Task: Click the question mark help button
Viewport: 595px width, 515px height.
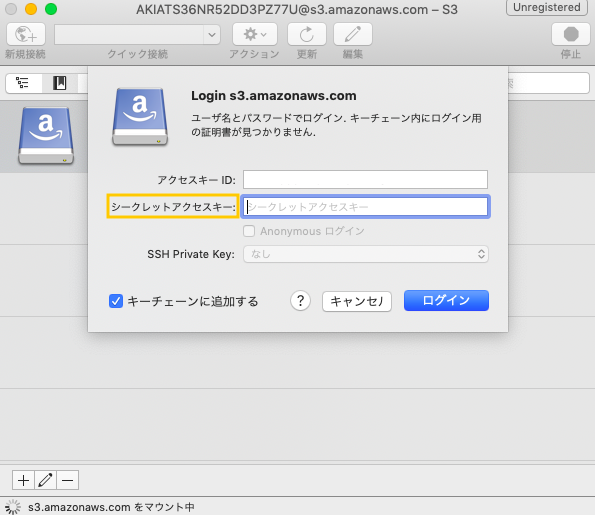Action: [301, 301]
